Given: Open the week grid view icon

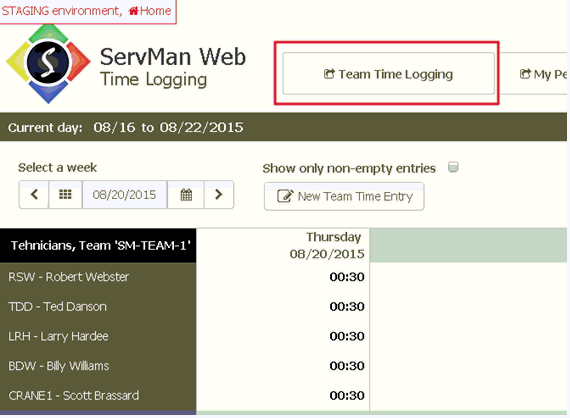Looking at the screenshot, I should [x=65, y=194].
